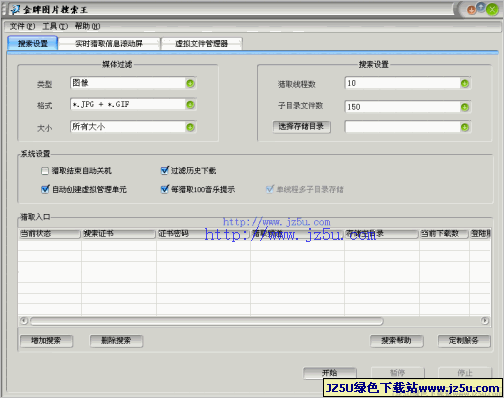504x398 pixels.
Task: Click the green arrow of the 猎取线程数 field
Action: tap(465, 83)
